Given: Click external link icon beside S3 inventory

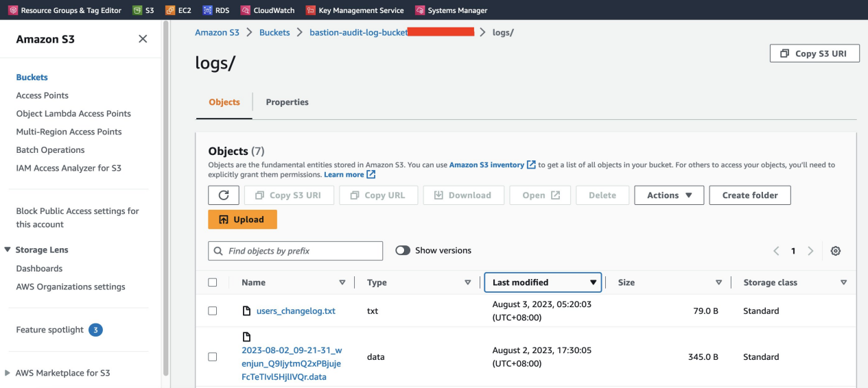Looking at the screenshot, I should [x=531, y=165].
